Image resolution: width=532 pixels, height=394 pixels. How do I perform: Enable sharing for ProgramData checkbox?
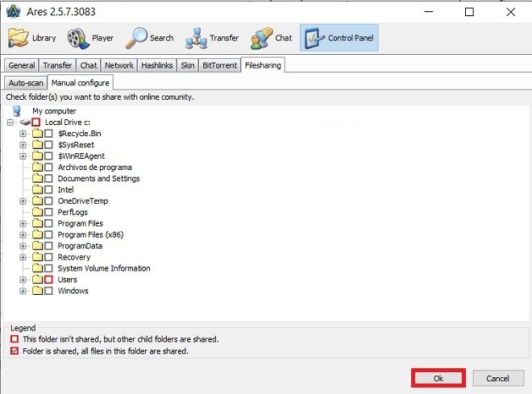coord(48,246)
